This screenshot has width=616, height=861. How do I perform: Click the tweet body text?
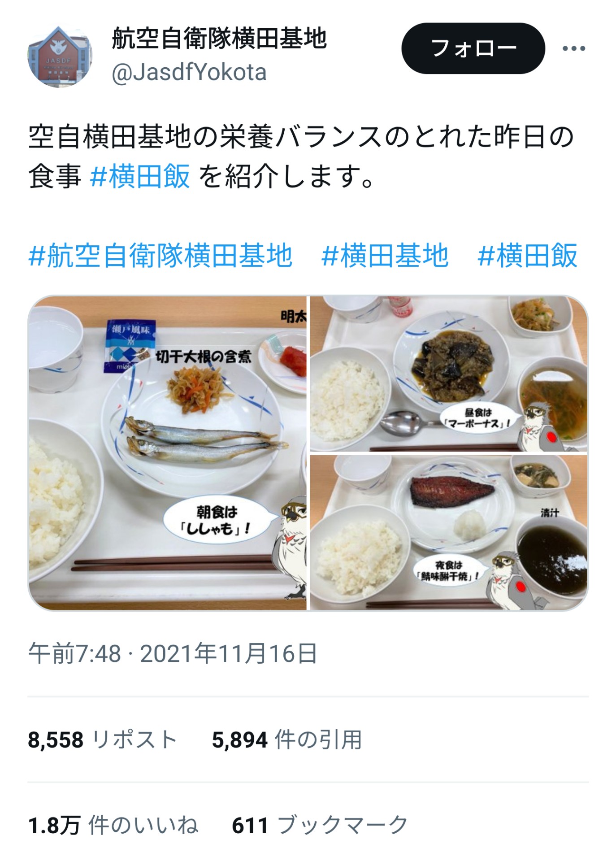tap(301, 157)
